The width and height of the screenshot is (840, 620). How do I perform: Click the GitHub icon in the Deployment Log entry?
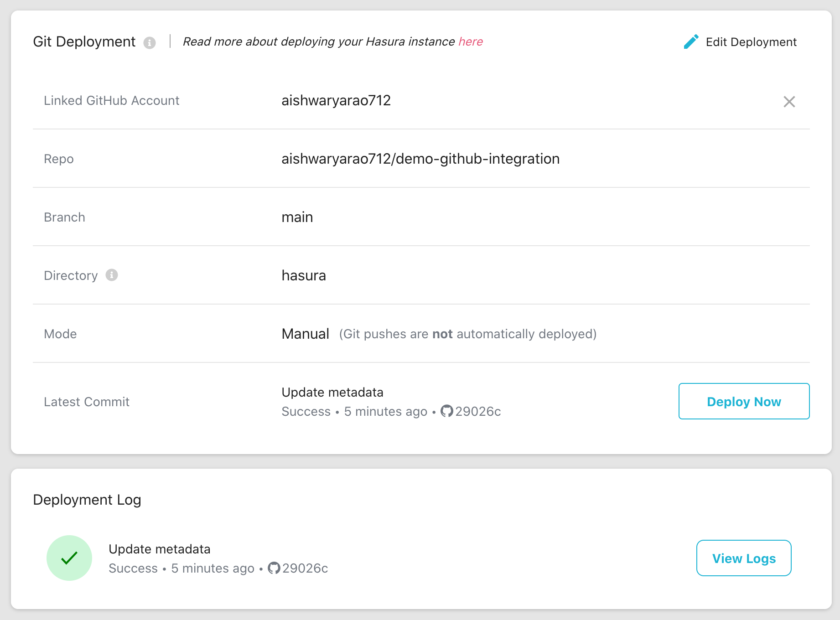coord(274,568)
